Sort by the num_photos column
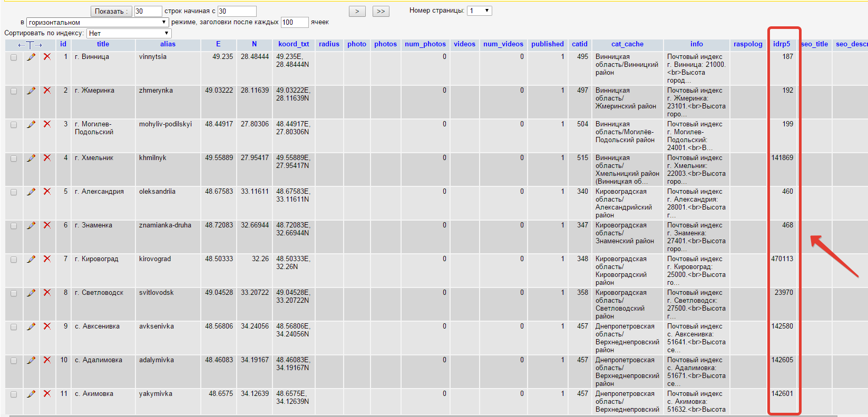Viewport: 868px width, 417px height. (x=425, y=44)
